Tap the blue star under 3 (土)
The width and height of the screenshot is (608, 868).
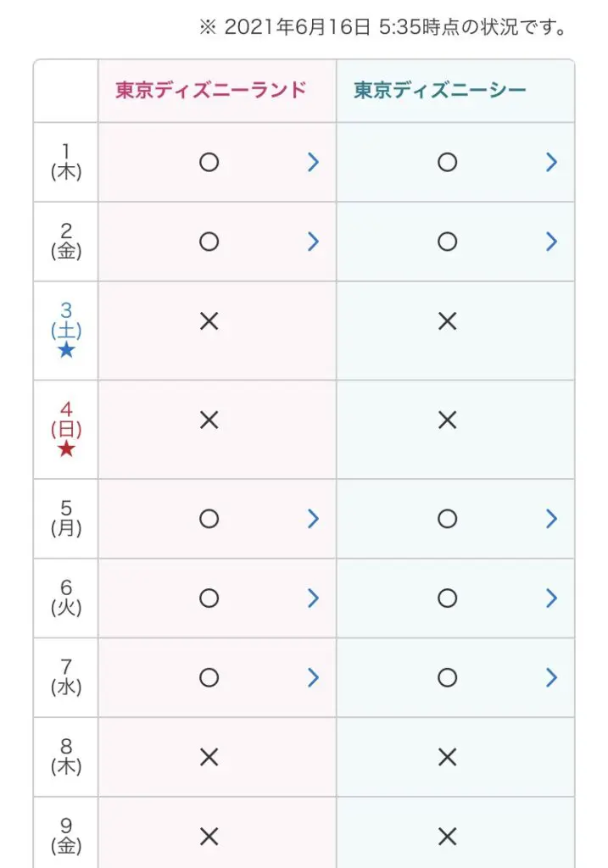point(66,350)
